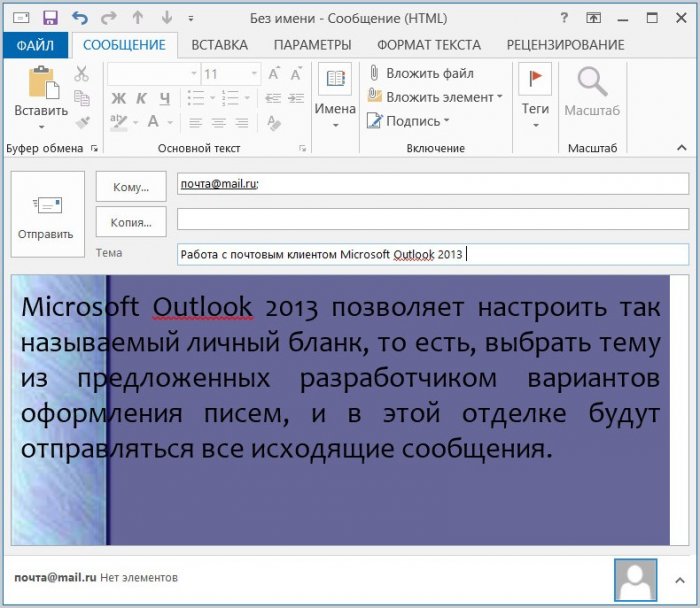700x608 pixels.
Task: Go to next item with down arrow
Action: click(x=167, y=18)
